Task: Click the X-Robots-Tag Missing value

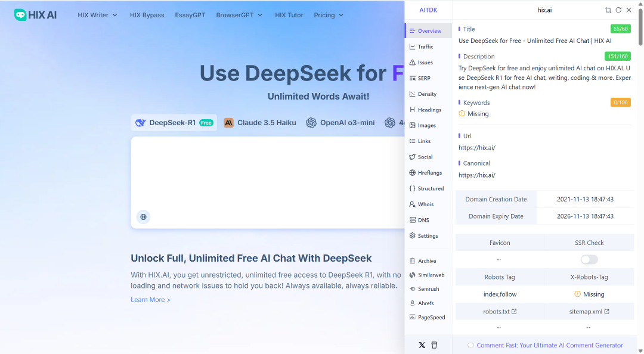Action: point(589,294)
